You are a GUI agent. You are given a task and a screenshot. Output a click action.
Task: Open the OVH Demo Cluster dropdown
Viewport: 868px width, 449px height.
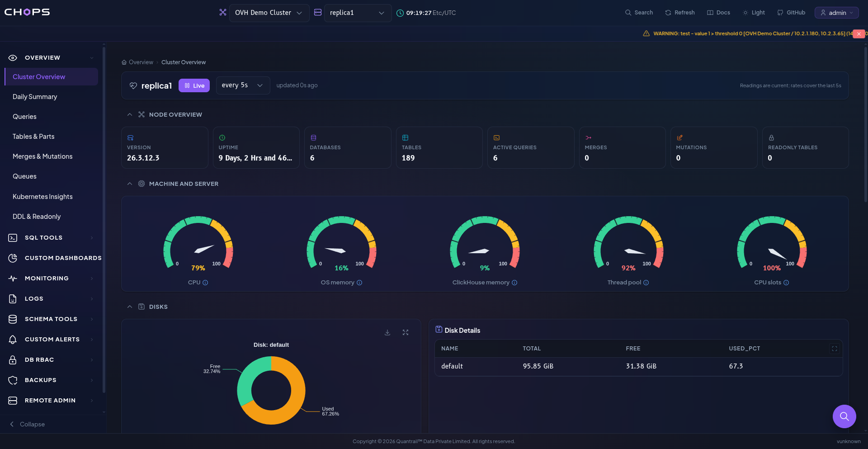click(x=269, y=13)
